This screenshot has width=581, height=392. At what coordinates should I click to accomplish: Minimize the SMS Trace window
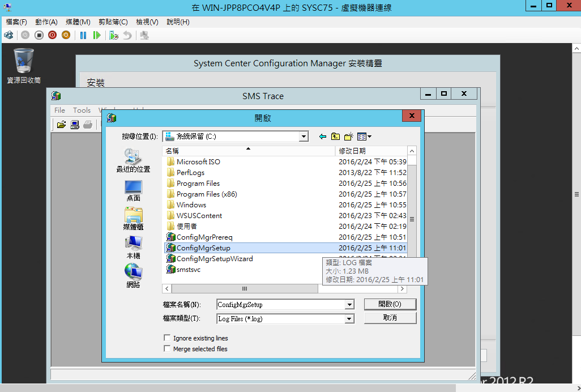click(x=428, y=93)
